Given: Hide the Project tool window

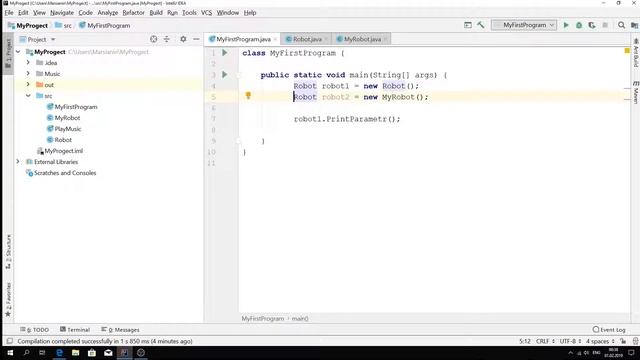Looking at the screenshot, I should tap(196, 39).
